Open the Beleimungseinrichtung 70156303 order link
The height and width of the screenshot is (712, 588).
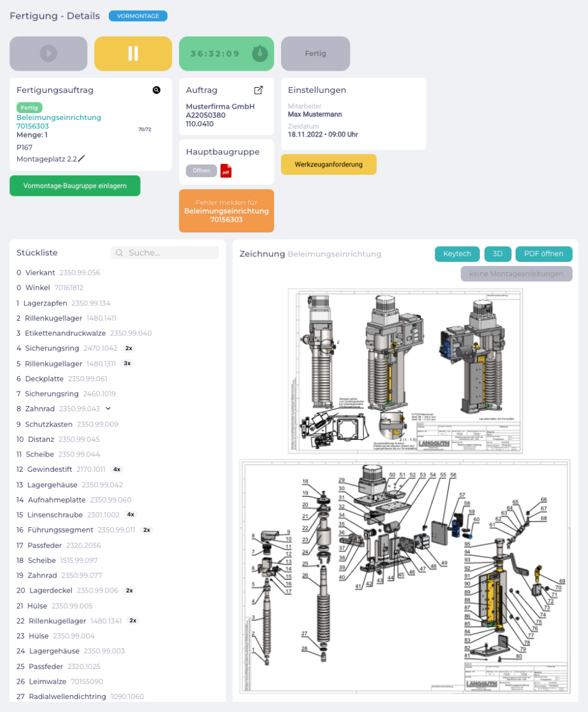59,122
